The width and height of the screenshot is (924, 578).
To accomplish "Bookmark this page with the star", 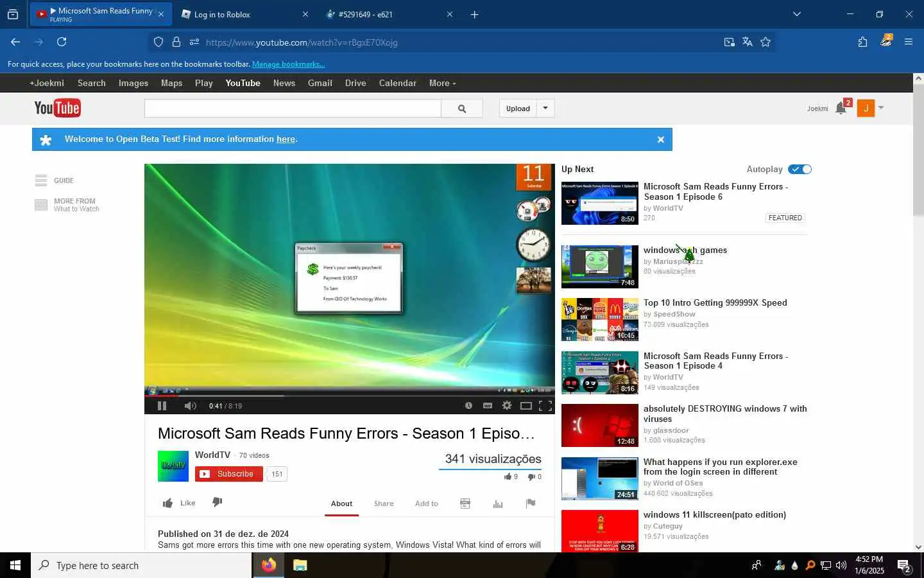I will (766, 42).
